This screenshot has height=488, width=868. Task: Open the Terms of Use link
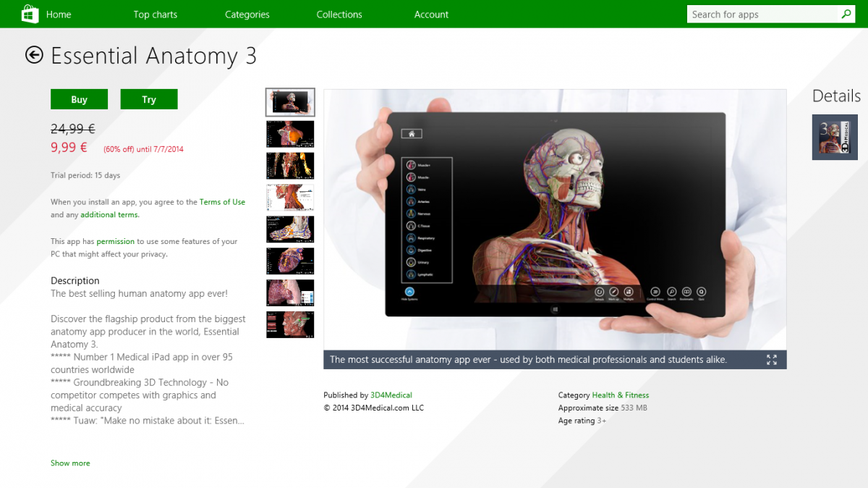(x=222, y=202)
